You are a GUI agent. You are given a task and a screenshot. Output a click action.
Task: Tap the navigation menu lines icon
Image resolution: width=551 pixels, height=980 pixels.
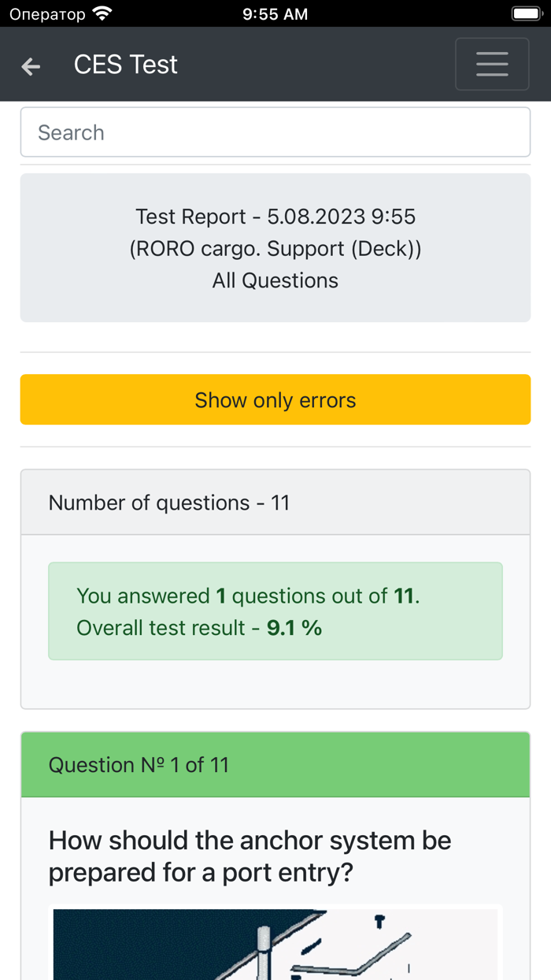tap(492, 64)
